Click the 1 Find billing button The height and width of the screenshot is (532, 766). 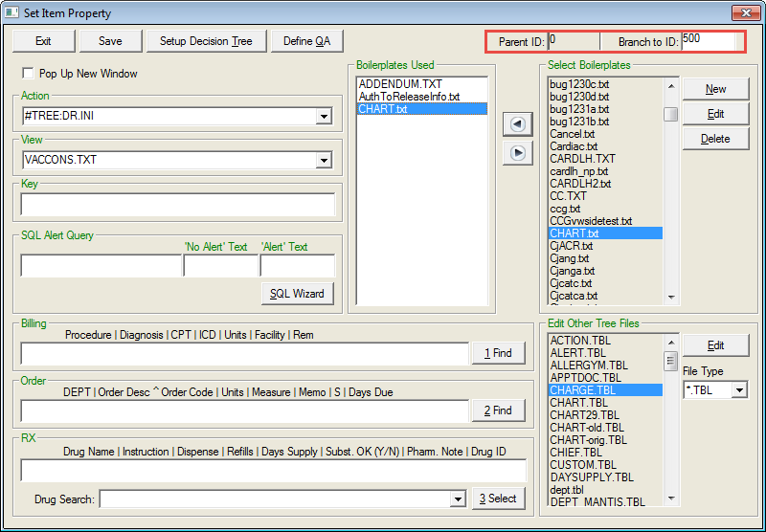point(498,353)
